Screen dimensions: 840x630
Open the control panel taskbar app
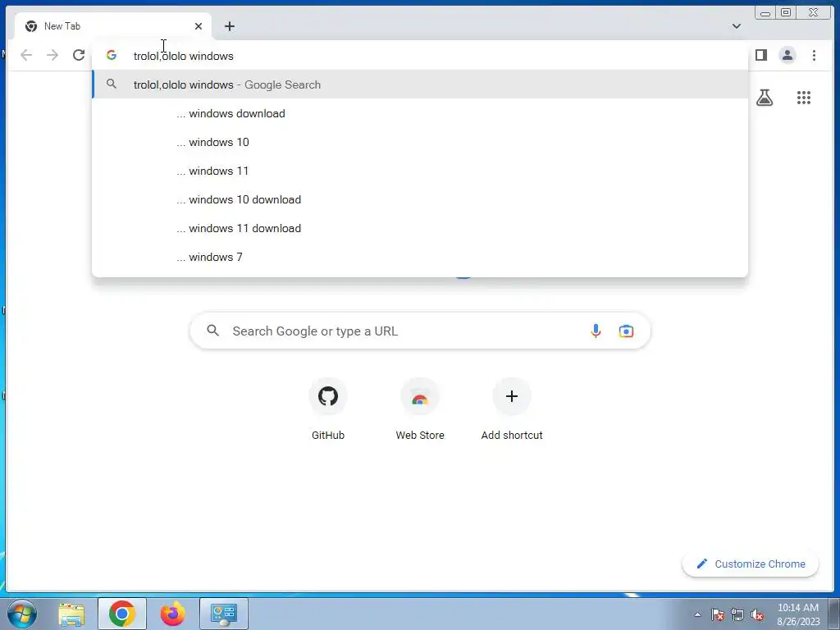click(223, 614)
